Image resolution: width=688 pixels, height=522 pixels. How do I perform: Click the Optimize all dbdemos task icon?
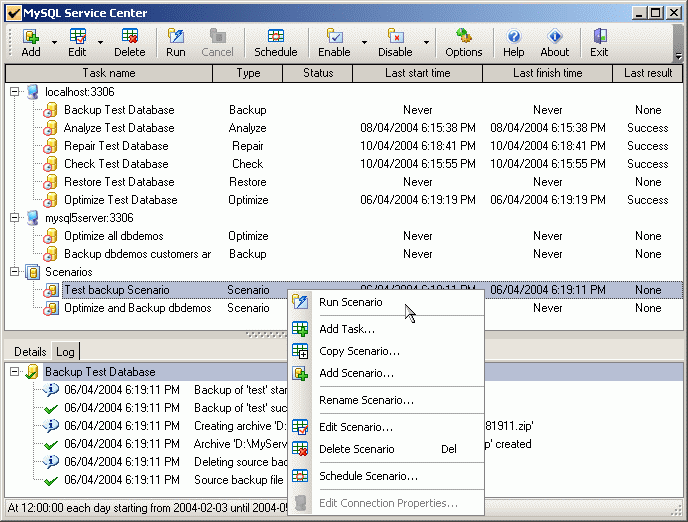(x=50, y=236)
